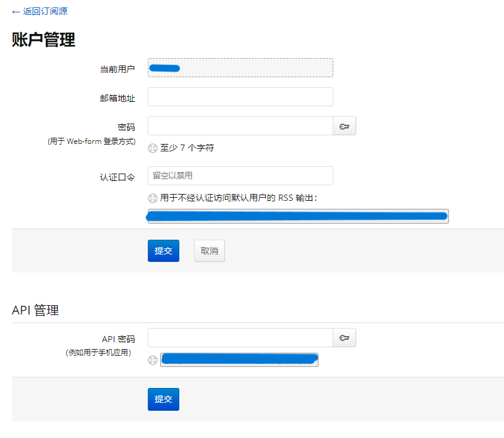This screenshot has height=438, width=504.
Task: Click help icon beside RSS 输出 hint
Action: (x=153, y=198)
